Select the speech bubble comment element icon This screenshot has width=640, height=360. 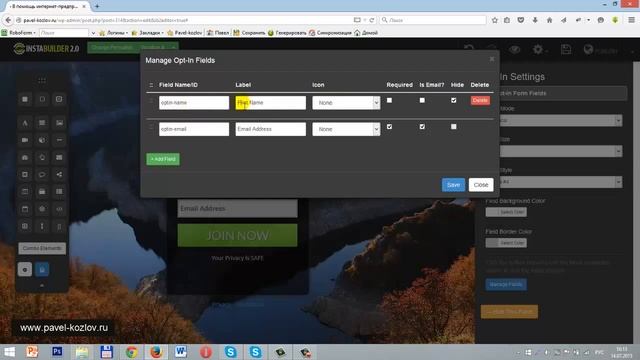42,174
